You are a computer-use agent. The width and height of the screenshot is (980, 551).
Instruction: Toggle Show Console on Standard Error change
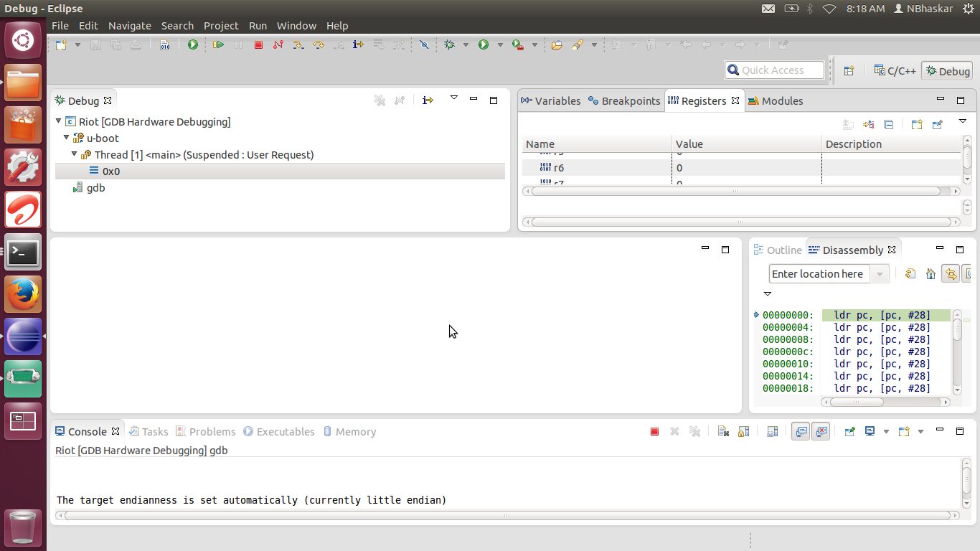pyautogui.click(x=821, y=432)
